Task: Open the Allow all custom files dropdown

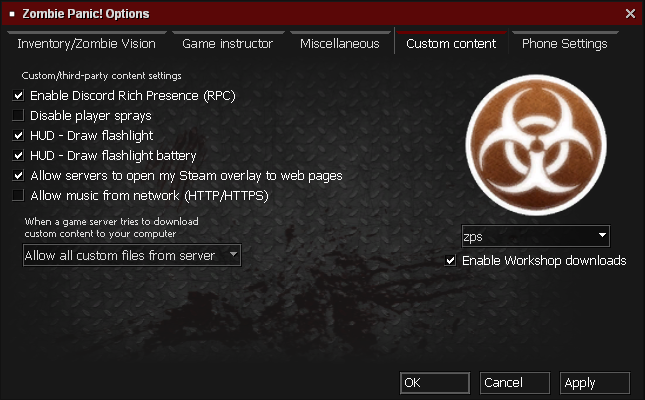Action: 132,255
